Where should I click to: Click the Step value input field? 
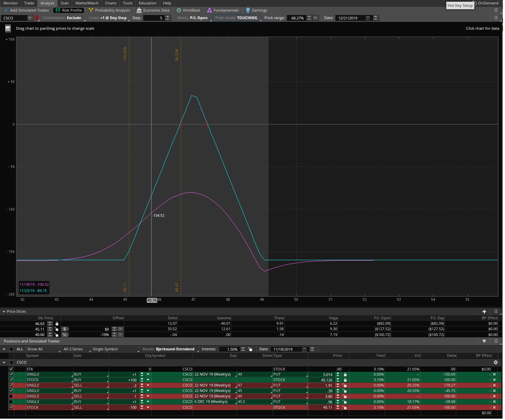154,18
